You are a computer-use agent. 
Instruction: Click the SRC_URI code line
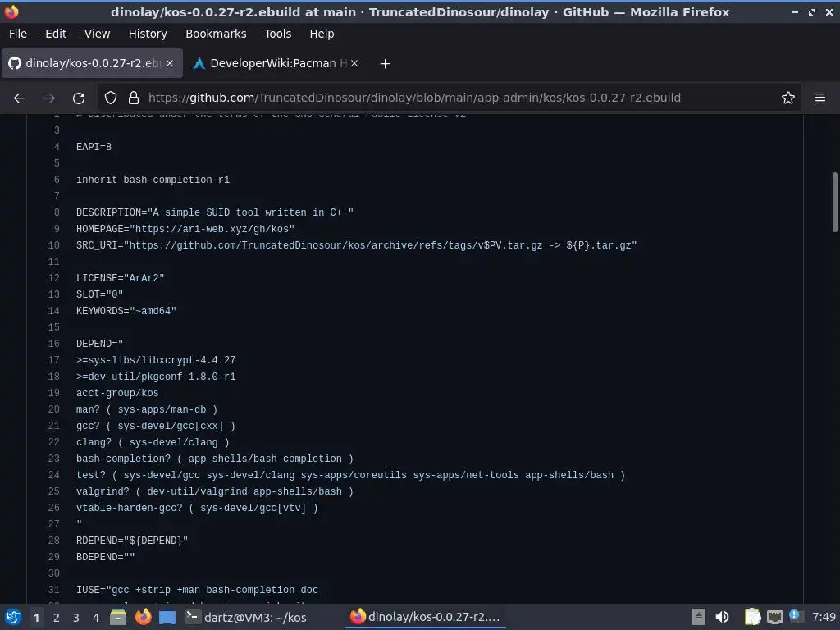tap(356, 245)
